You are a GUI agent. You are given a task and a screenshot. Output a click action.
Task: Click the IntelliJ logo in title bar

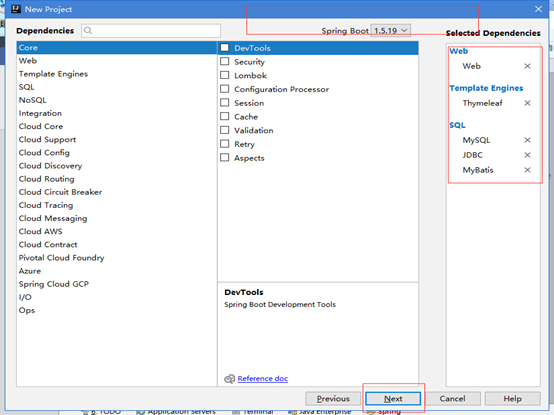pyautogui.click(x=16, y=9)
